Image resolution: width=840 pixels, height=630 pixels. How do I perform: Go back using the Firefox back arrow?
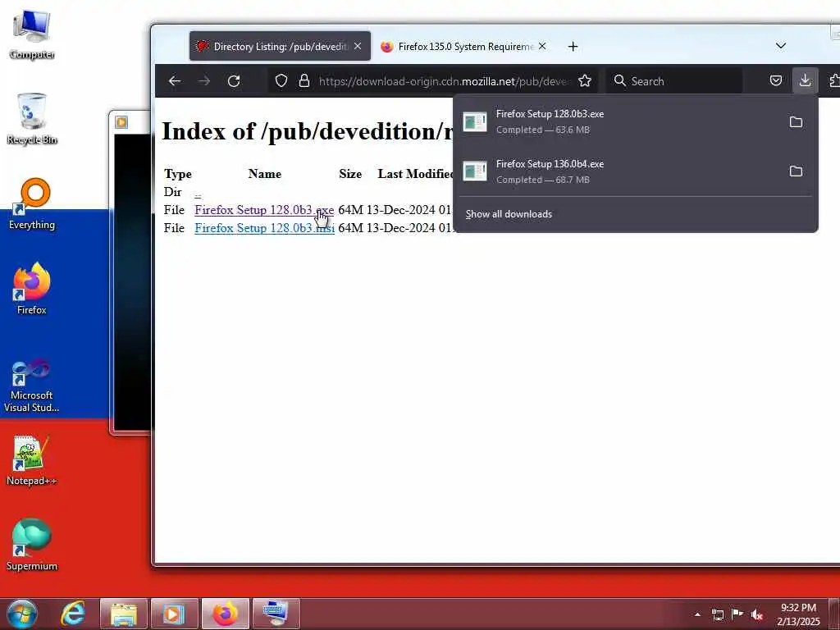[x=175, y=81]
